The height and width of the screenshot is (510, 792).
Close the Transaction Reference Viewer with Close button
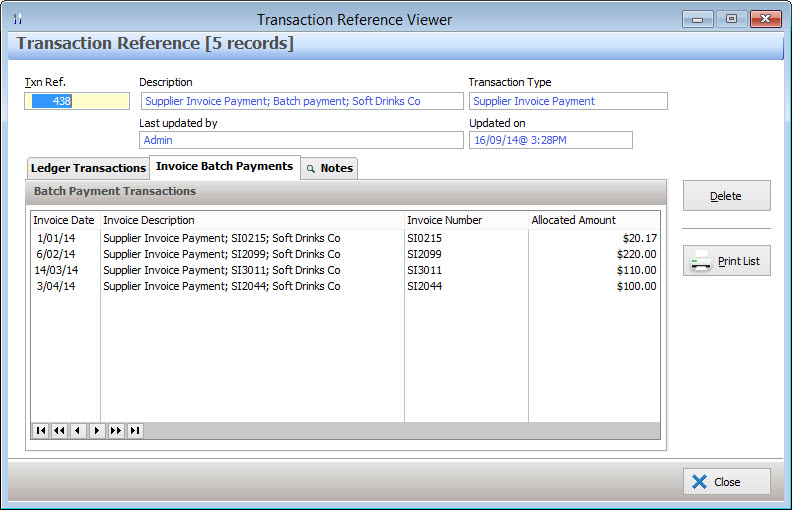click(726, 481)
